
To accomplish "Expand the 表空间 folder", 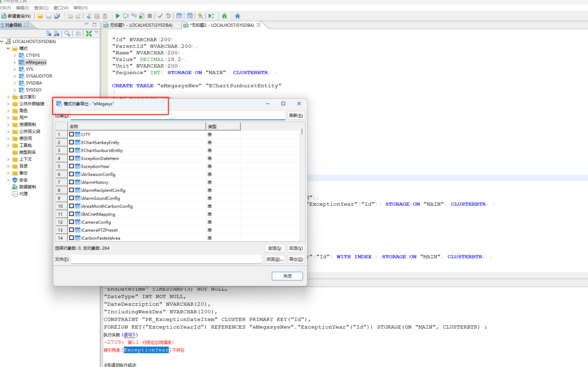I will pos(8,138).
